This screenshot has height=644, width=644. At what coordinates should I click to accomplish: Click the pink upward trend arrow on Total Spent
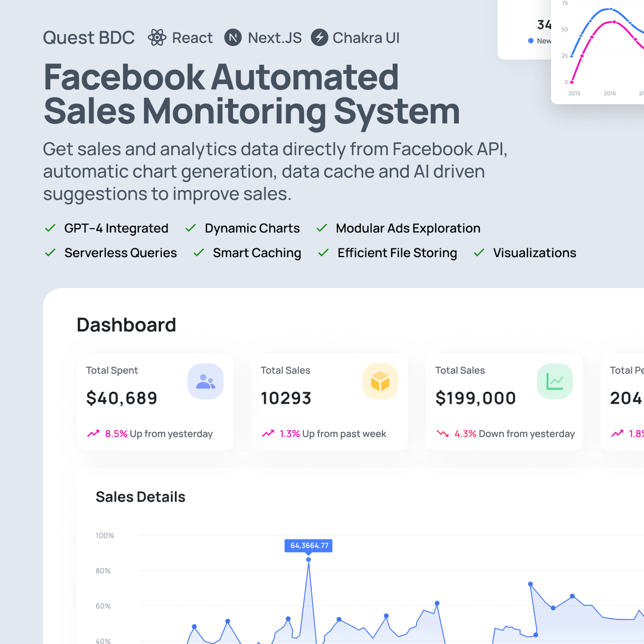click(95, 433)
